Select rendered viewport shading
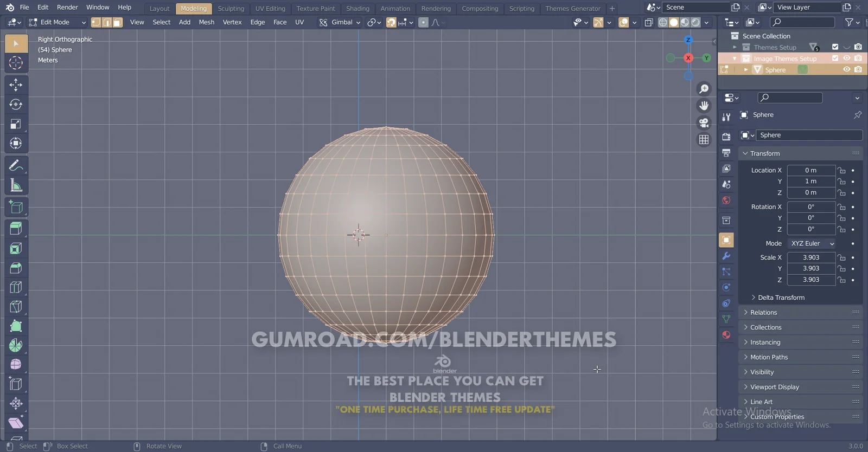 point(695,22)
